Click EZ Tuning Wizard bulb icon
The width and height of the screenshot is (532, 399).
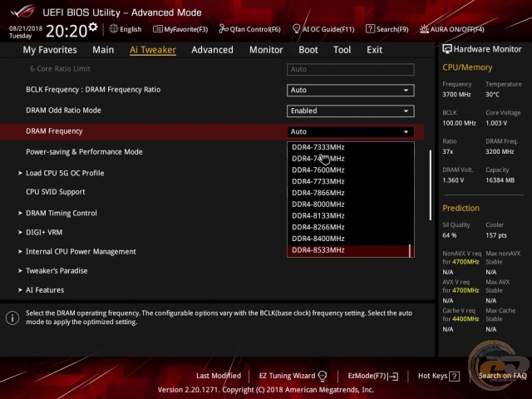(x=323, y=376)
